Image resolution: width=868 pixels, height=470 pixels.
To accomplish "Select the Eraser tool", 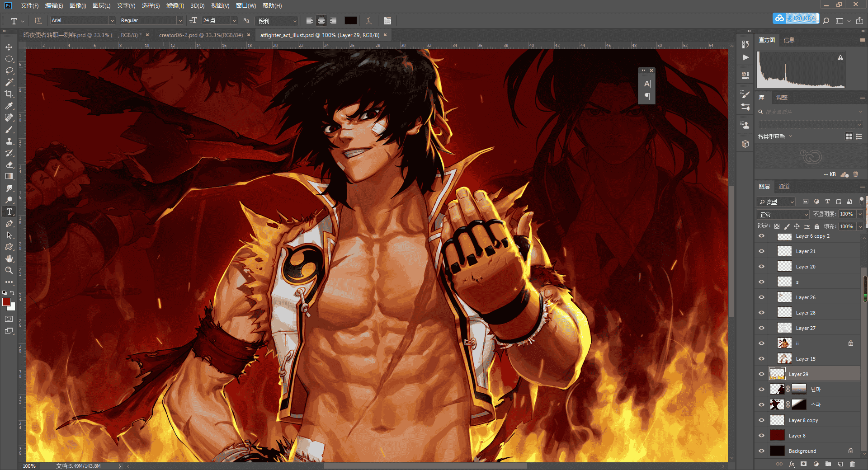I will click(9, 164).
